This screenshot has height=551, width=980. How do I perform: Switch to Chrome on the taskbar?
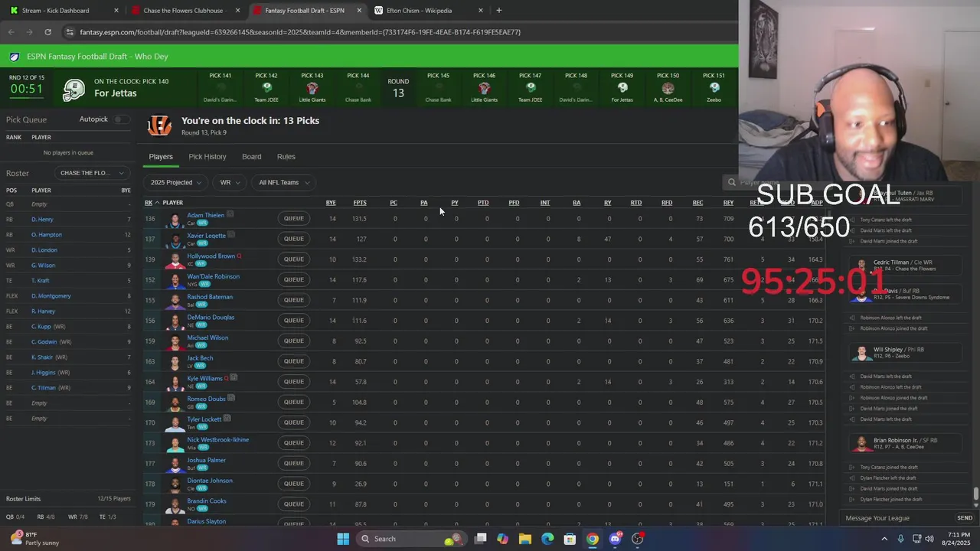click(593, 539)
